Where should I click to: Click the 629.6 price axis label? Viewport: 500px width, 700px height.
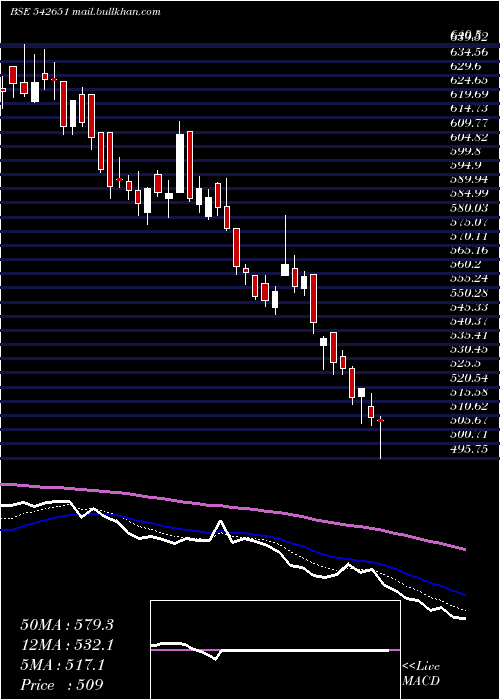(466, 66)
